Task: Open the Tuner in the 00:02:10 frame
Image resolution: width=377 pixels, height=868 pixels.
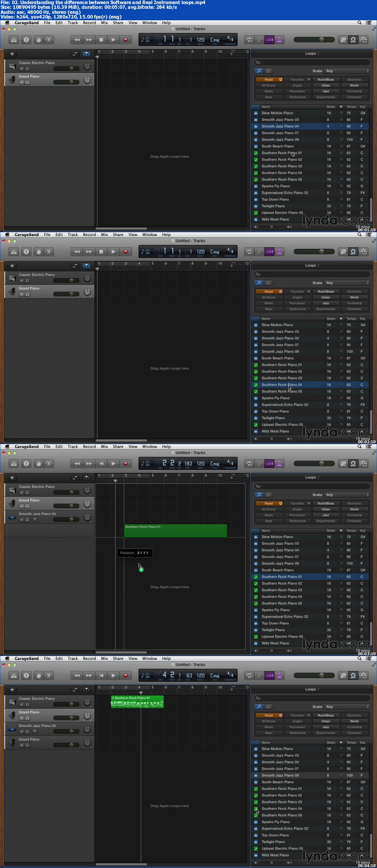Action: [x=259, y=252]
